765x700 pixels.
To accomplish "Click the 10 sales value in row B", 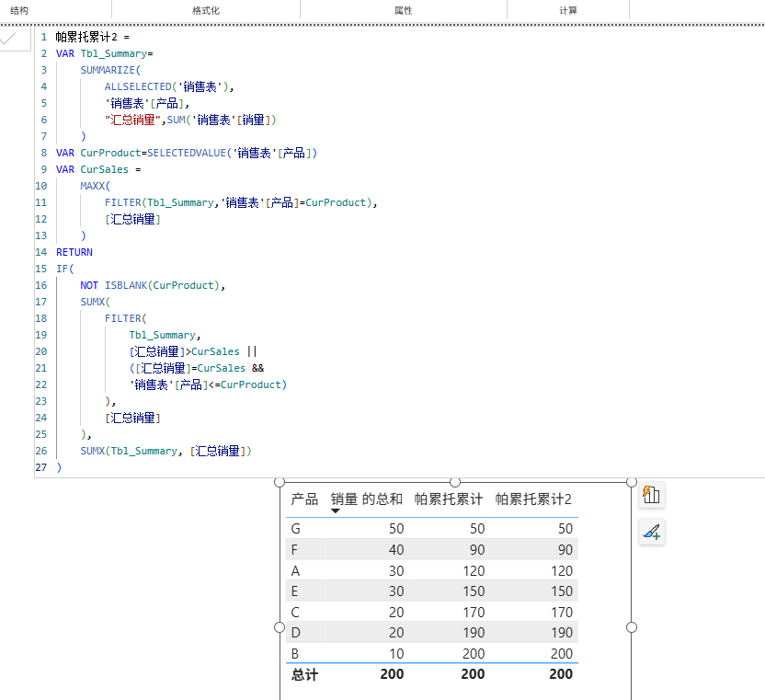I will click(x=396, y=654).
